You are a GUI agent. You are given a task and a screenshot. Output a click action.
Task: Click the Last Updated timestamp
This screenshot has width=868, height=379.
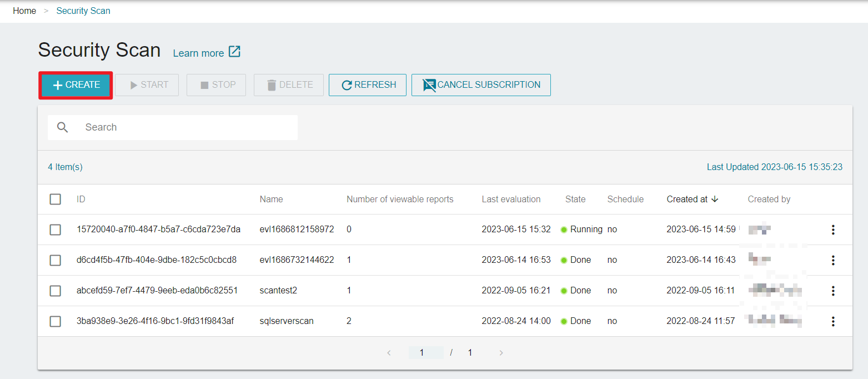[775, 167]
